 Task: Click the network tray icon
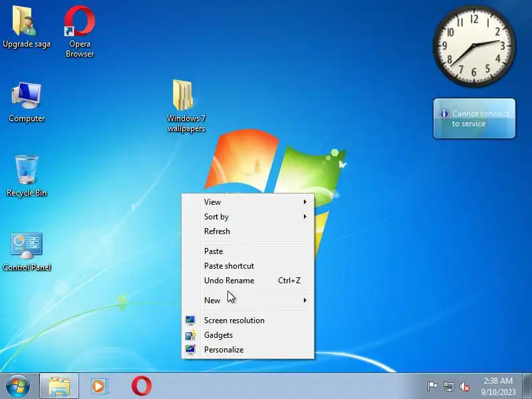[448, 386]
